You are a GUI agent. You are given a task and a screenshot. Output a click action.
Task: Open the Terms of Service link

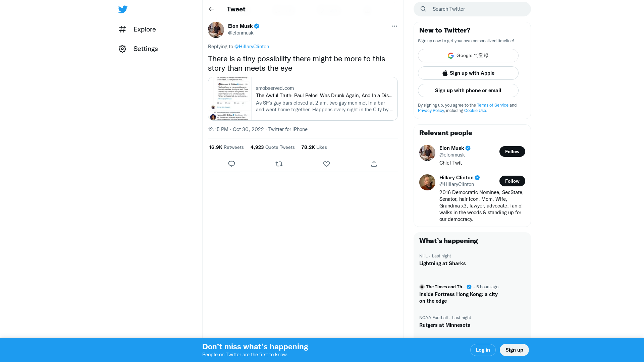click(x=492, y=105)
